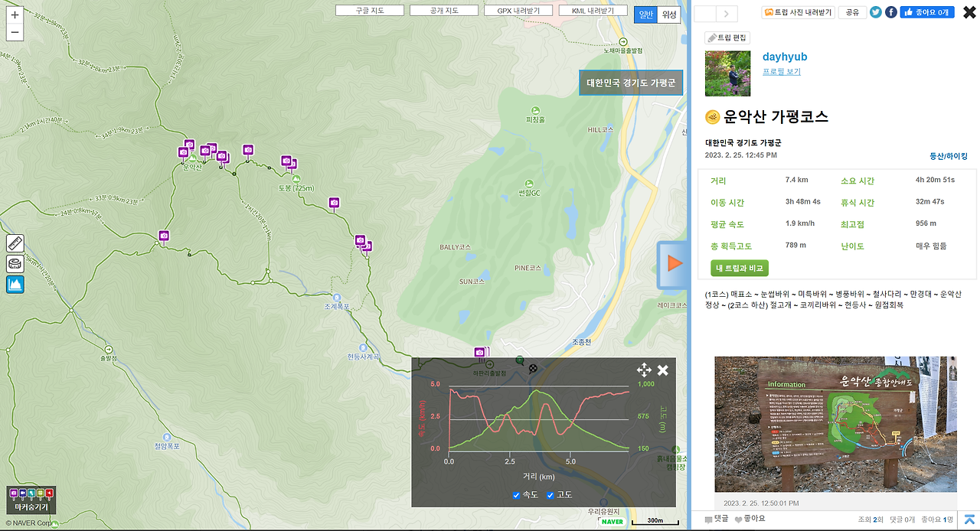Go to next trip with the right chevron
980x531 pixels.
[727, 13]
